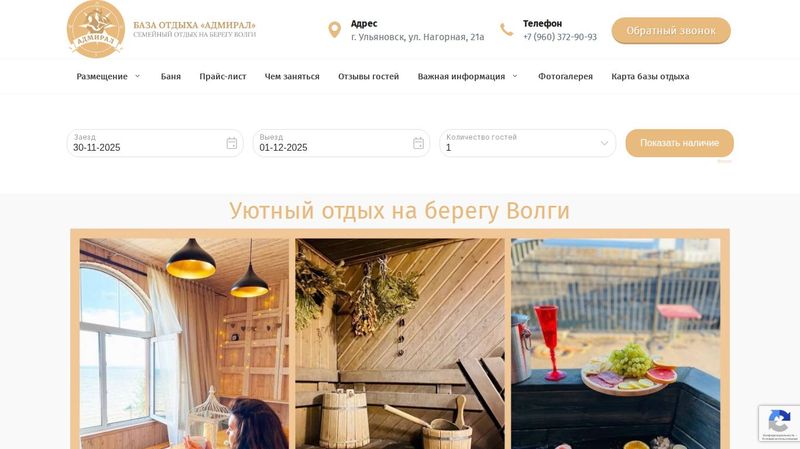
Task: Click the telephone handset icon
Action: (x=507, y=30)
